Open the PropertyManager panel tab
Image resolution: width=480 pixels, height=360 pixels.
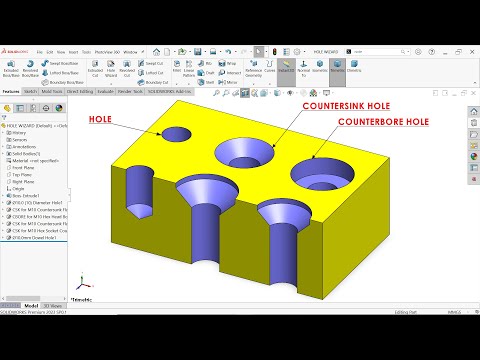tap(20, 108)
